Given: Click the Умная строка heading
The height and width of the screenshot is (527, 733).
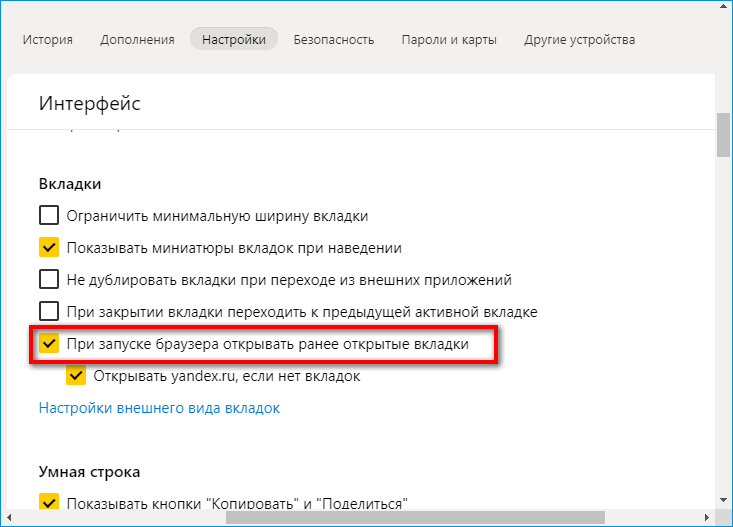Looking at the screenshot, I should (x=89, y=472).
